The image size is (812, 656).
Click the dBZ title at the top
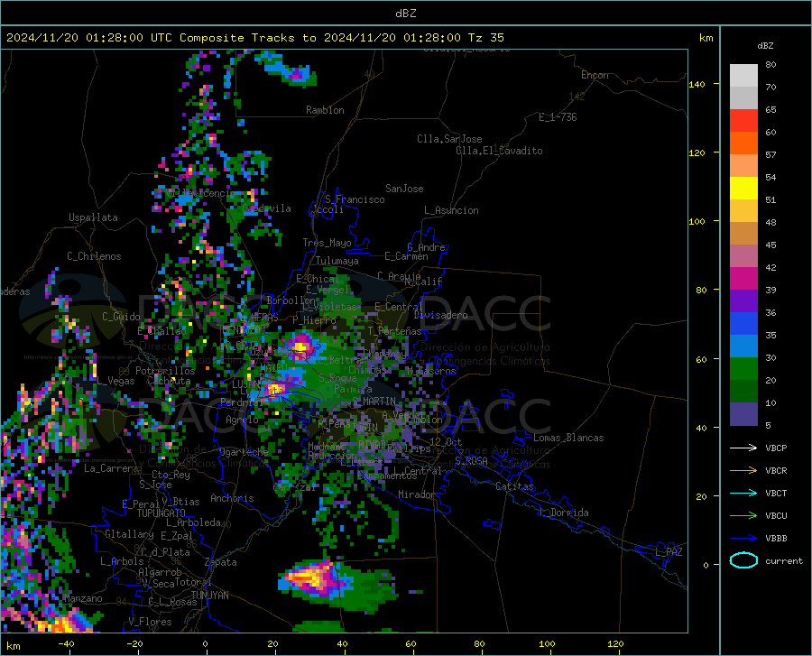tap(405, 13)
